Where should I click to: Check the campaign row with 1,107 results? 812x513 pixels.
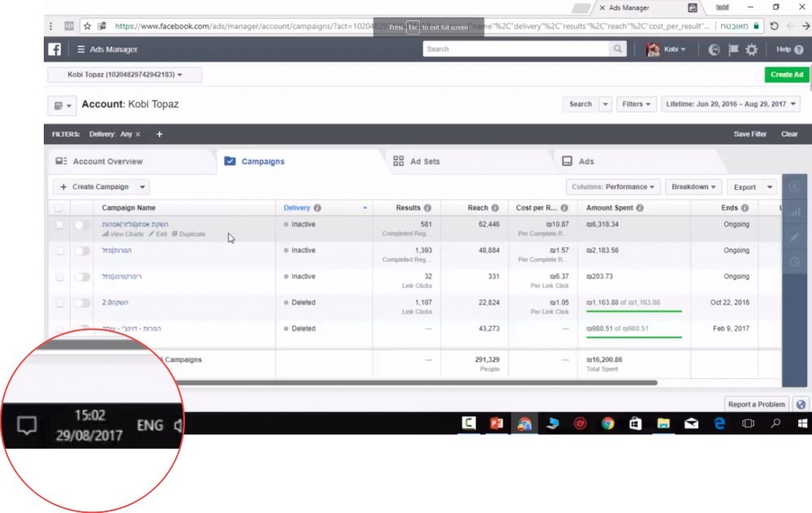[59, 303]
